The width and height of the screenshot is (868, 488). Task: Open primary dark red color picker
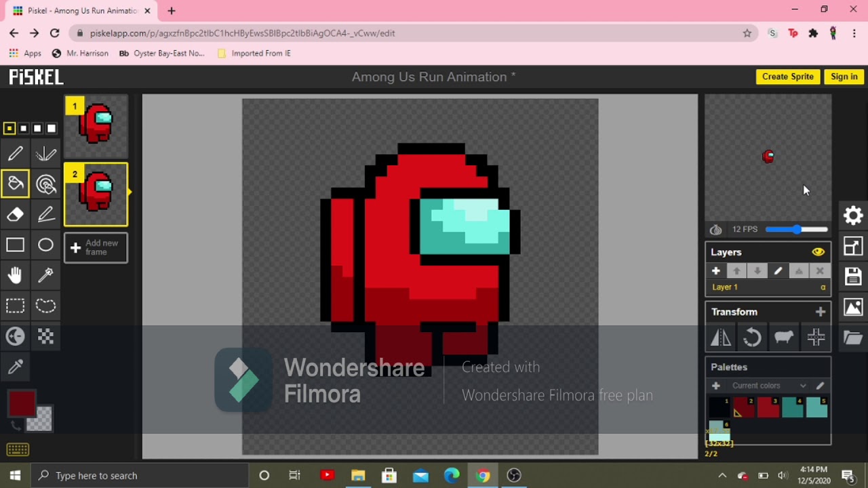22,403
